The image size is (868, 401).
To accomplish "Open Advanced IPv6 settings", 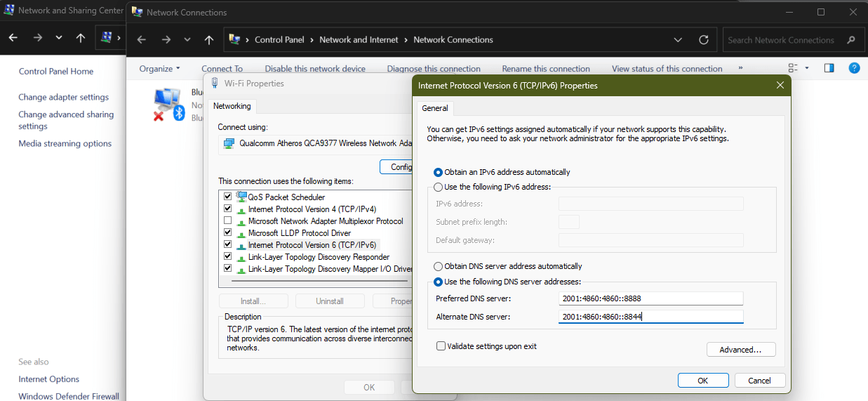I will click(741, 350).
